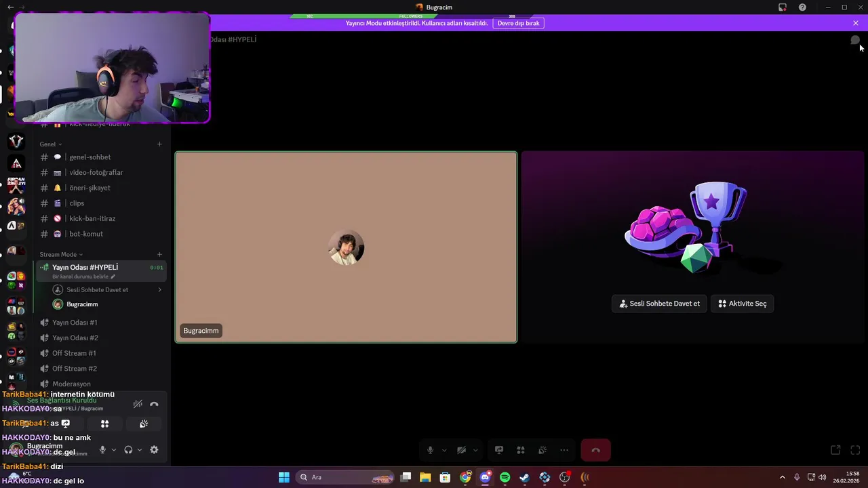Click Bugracimm avatar in the video tile

click(346, 247)
